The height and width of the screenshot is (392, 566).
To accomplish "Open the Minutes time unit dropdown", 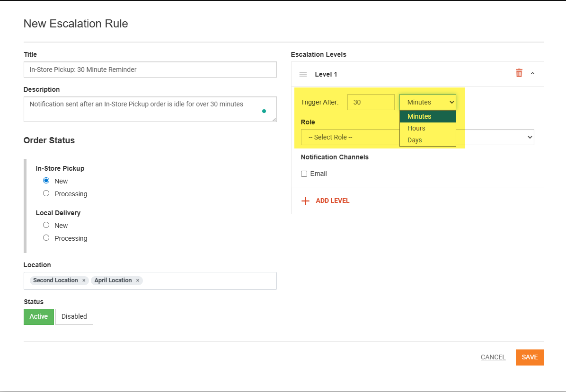I will pos(428,102).
